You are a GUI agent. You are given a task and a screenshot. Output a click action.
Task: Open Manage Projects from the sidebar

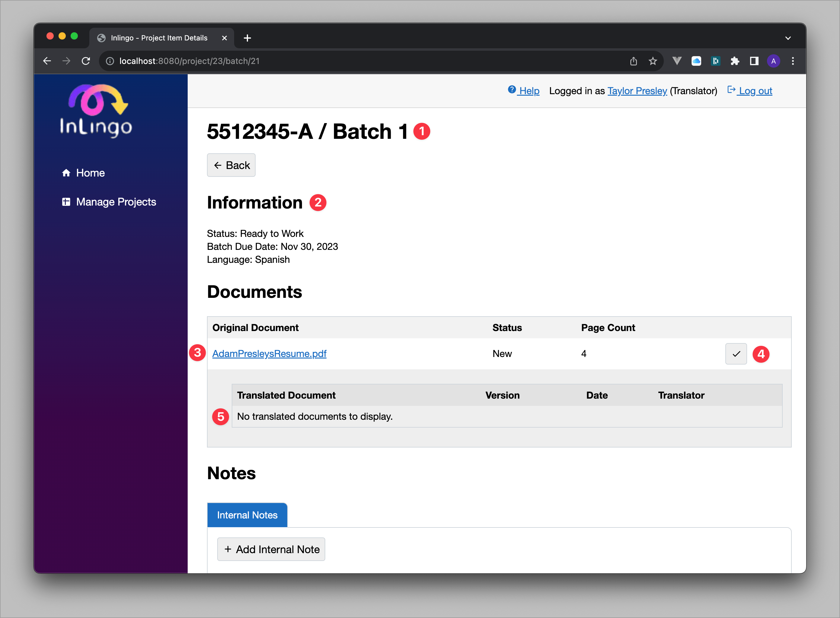point(116,202)
